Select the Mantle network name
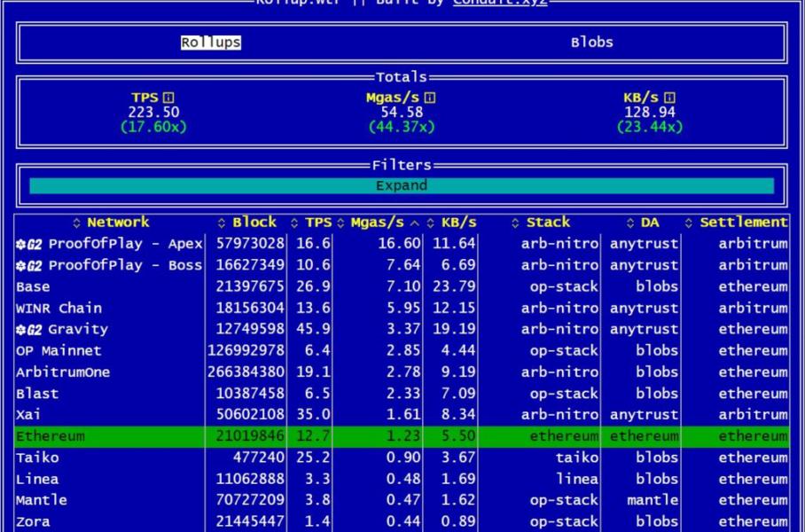805x532 pixels. click(x=42, y=500)
